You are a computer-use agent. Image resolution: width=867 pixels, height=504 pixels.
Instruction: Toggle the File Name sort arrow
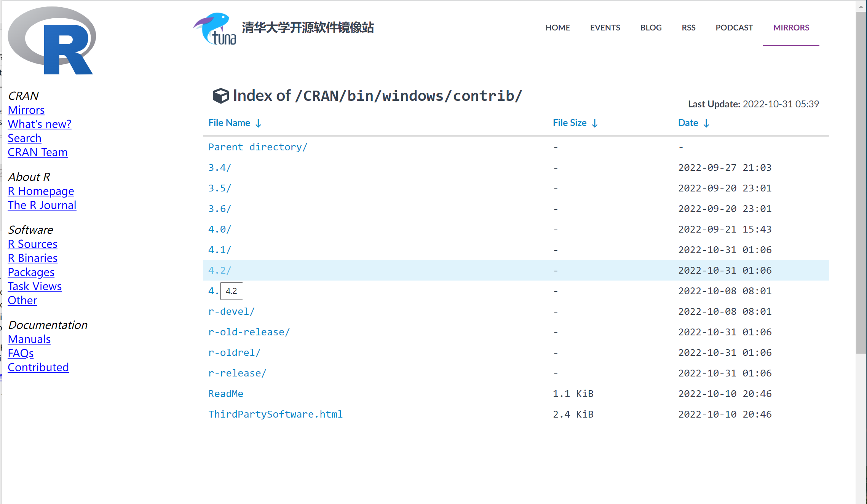259,123
